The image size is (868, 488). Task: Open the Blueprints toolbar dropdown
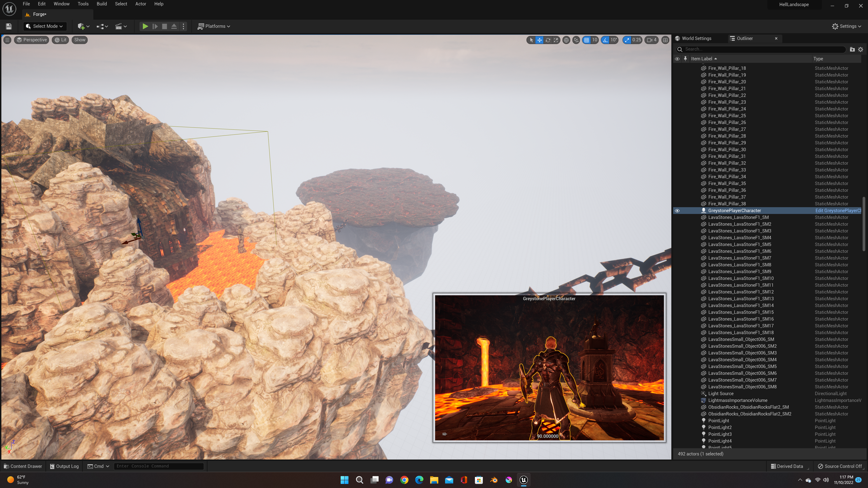102,26
